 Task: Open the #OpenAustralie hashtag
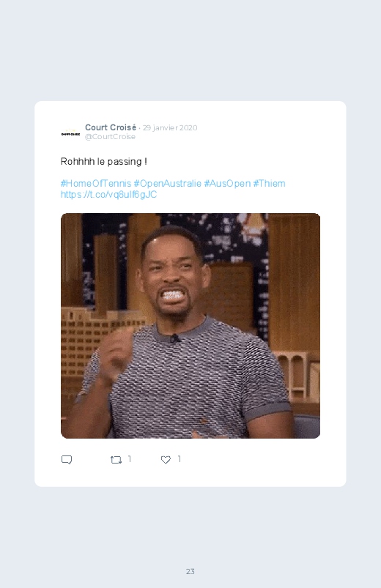pyautogui.click(x=167, y=183)
